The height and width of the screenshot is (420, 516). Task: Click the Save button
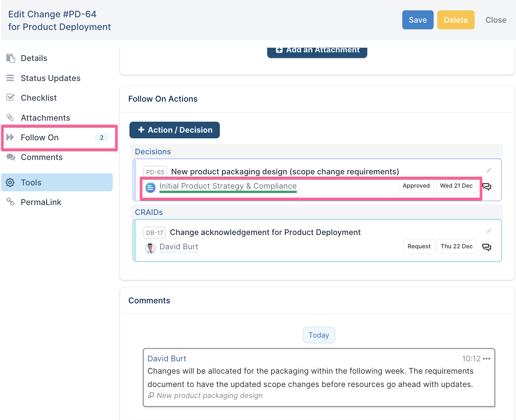pos(418,20)
